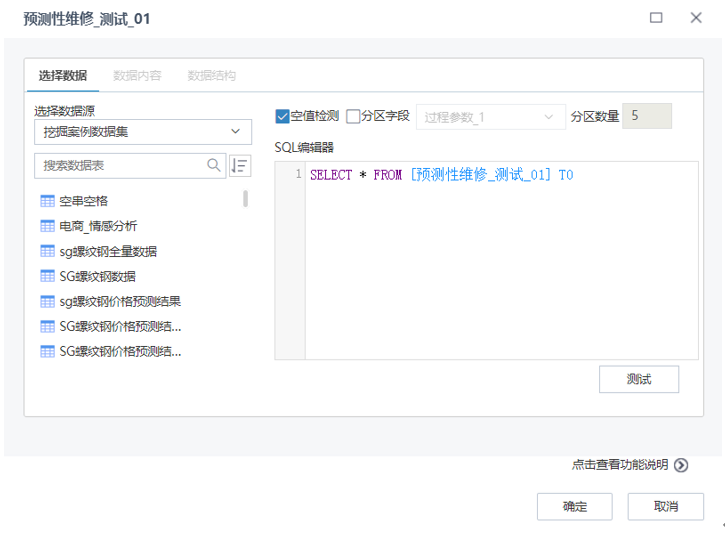
Task: Select the 空串空格 table icon
Action: point(47,201)
